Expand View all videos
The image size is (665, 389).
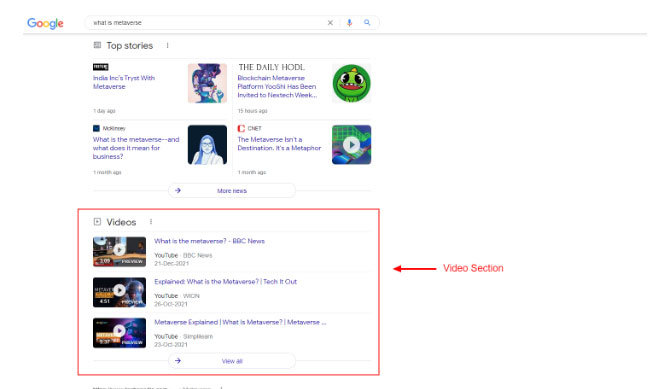[x=232, y=361]
